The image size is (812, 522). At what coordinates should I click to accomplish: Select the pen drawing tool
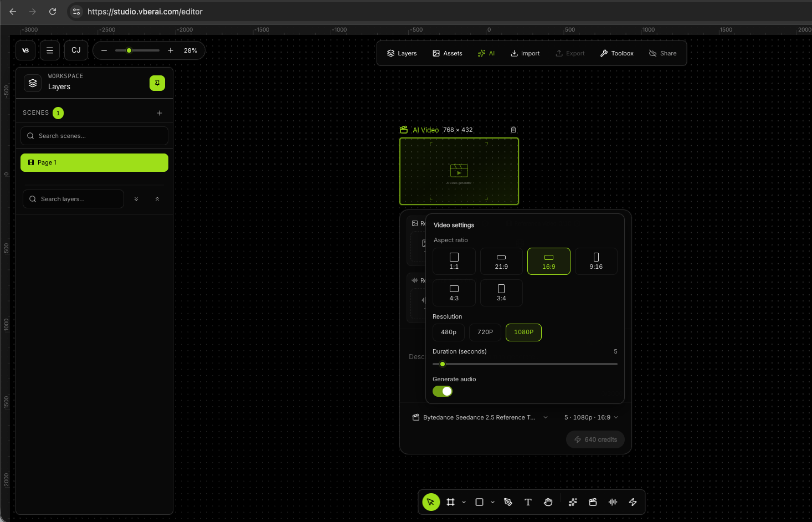coord(508,502)
